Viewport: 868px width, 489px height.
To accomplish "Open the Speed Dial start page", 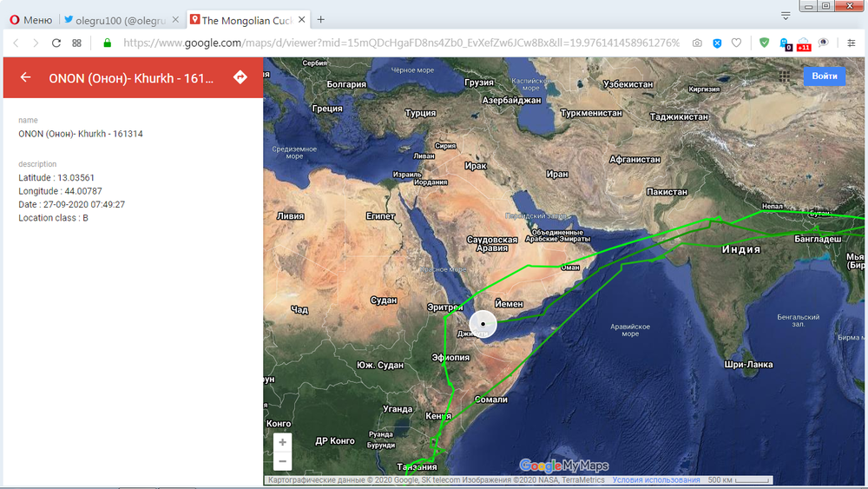I will click(x=77, y=43).
